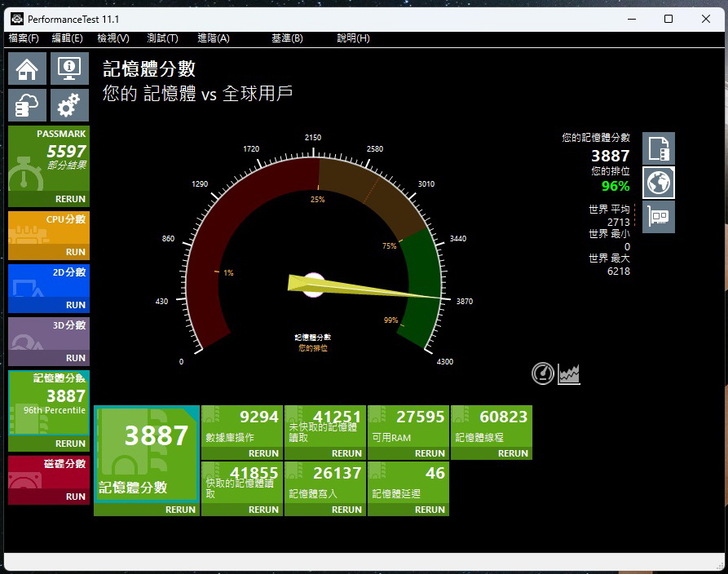Rerun the 記憶體延遲 latency test tile
The height and width of the screenshot is (574, 728).
point(430,509)
